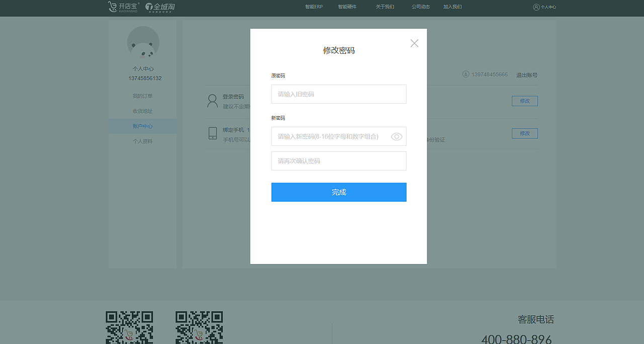This screenshot has height=344, width=644.
Task: Click the 请输入旧密码 input field
Action: coord(339,94)
